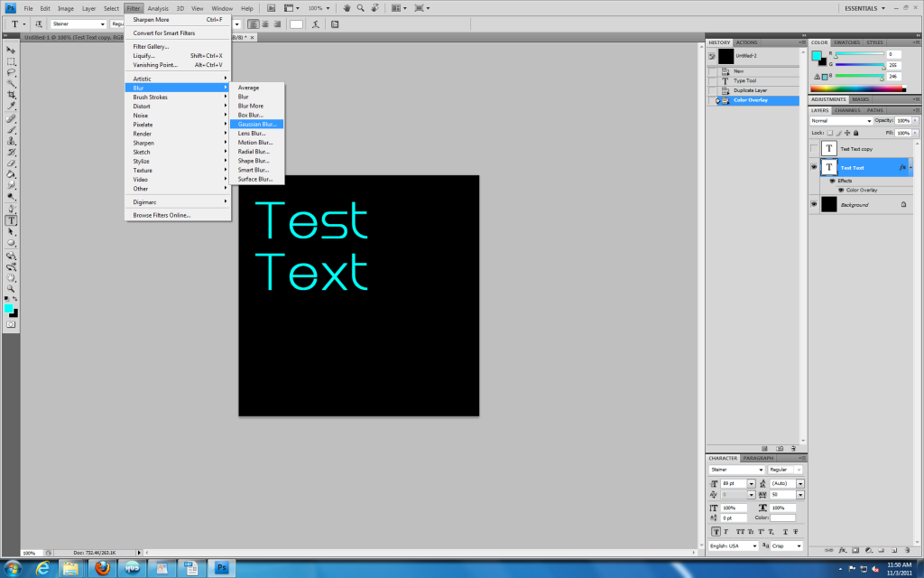Click the Untitled-2 history snapshot thumbnail
This screenshot has height=578, width=924.
pos(726,56)
